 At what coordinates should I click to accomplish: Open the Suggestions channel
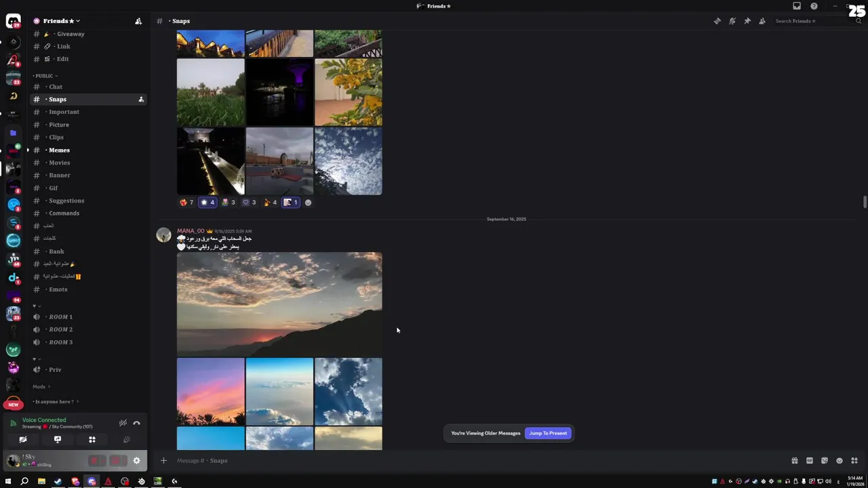[88, 201]
